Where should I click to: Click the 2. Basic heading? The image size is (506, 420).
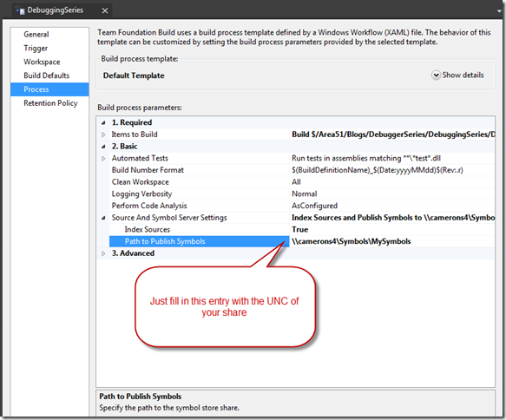(x=125, y=146)
